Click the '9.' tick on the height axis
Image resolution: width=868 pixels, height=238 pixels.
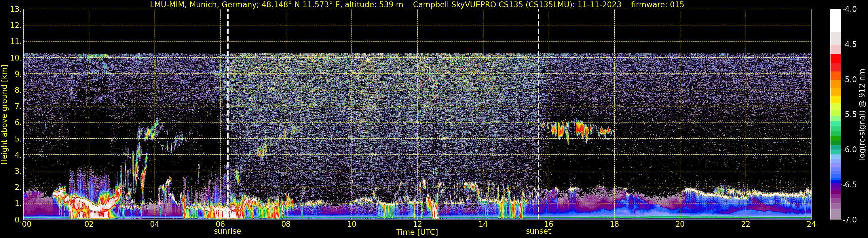click(x=18, y=74)
